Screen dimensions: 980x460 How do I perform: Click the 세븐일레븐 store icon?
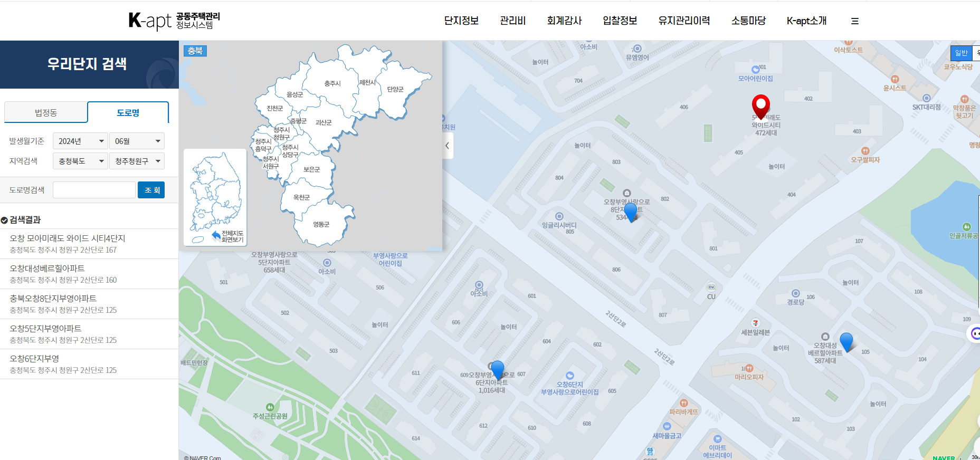756,323
